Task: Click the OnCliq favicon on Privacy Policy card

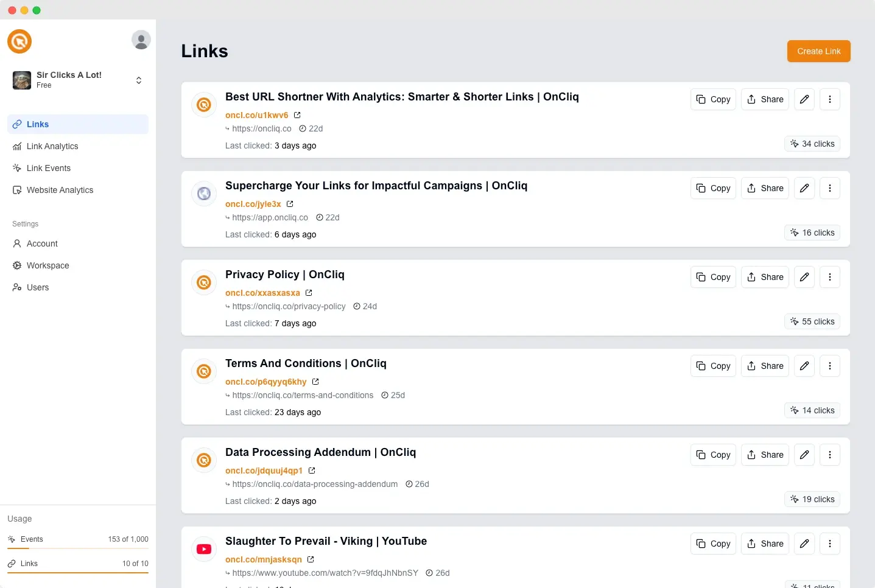Action: 204,282
